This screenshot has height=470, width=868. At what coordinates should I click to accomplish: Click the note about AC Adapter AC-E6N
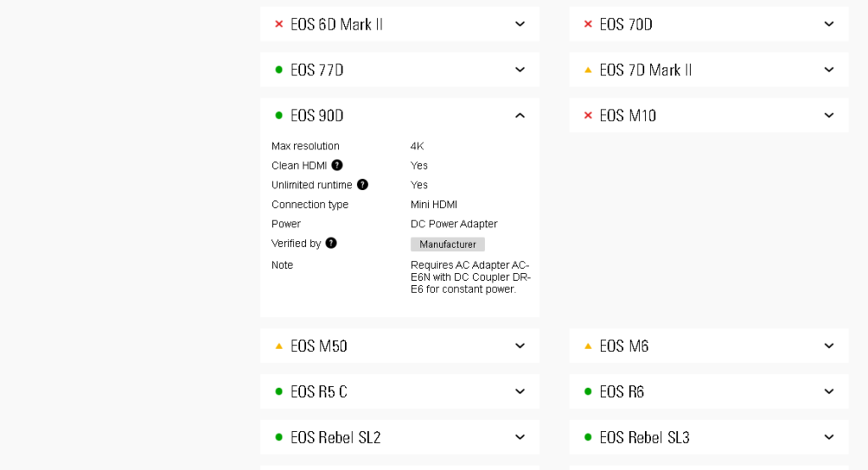470,277
